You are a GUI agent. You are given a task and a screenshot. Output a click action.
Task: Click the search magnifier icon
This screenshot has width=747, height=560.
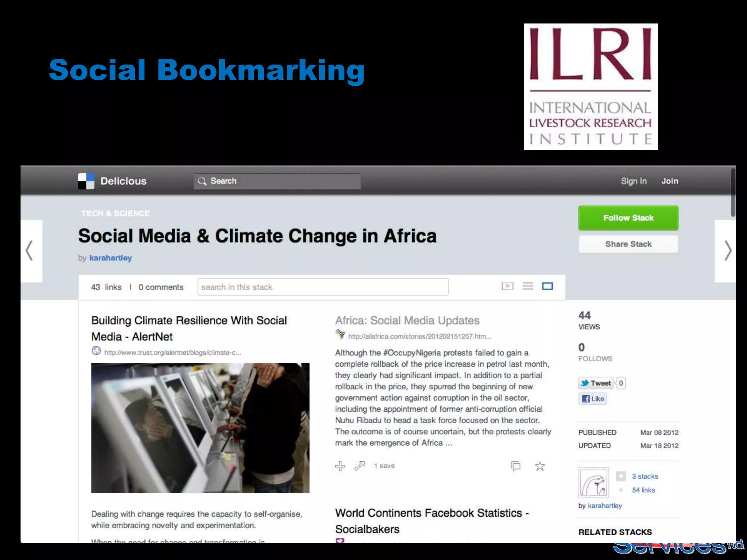click(202, 181)
